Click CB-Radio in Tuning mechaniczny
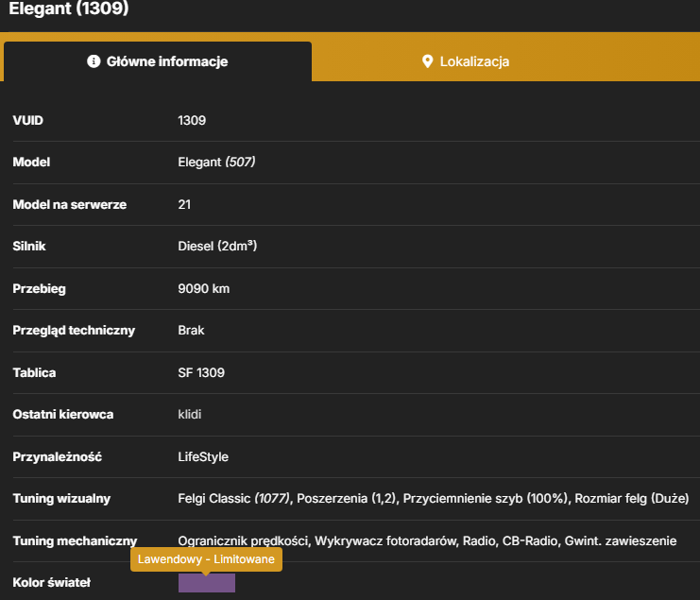700x600 pixels. coord(530,541)
